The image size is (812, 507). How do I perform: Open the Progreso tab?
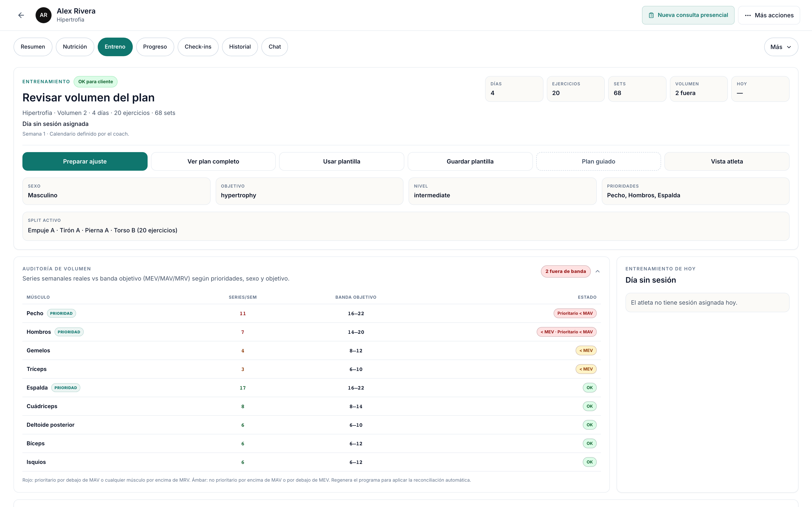(x=155, y=47)
